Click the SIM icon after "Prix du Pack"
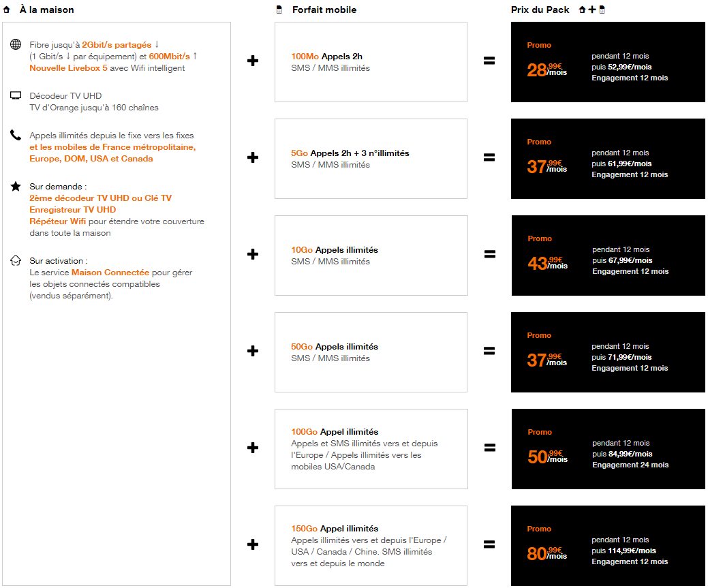The image size is (708, 588). point(602,10)
